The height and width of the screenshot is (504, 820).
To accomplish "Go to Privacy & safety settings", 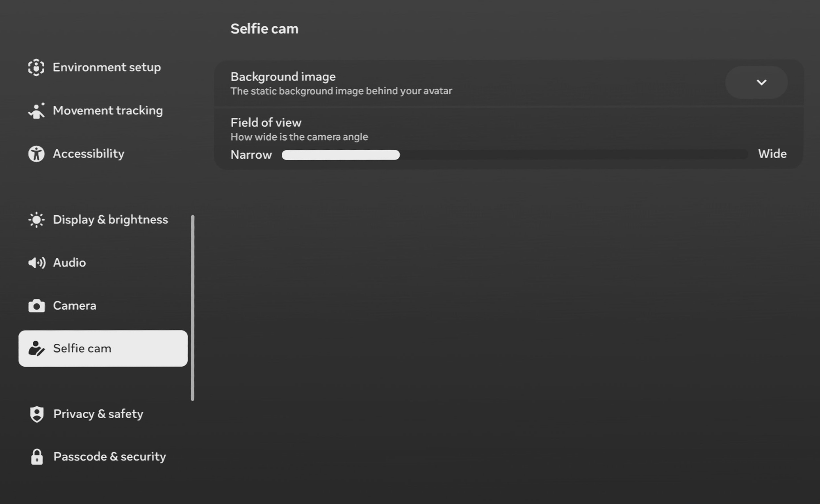I will coord(98,414).
